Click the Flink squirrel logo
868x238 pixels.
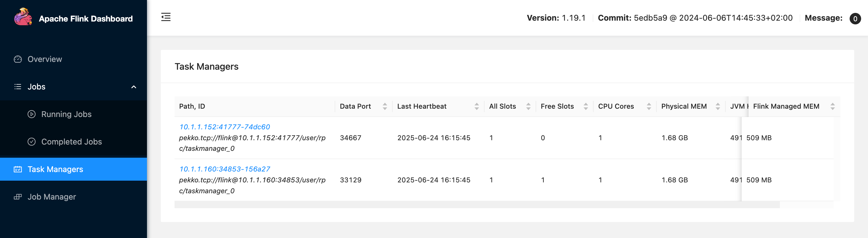click(23, 17)
